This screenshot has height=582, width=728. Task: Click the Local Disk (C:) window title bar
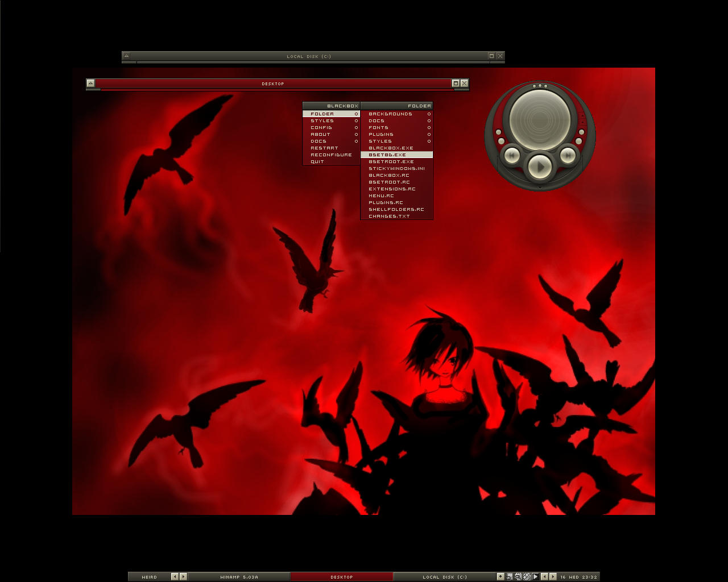[x=309, y=56]
